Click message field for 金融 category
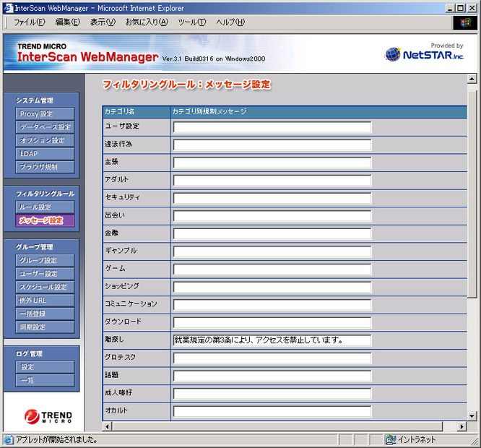This screenshot has height=448, width=481. (x=272, y=234)
